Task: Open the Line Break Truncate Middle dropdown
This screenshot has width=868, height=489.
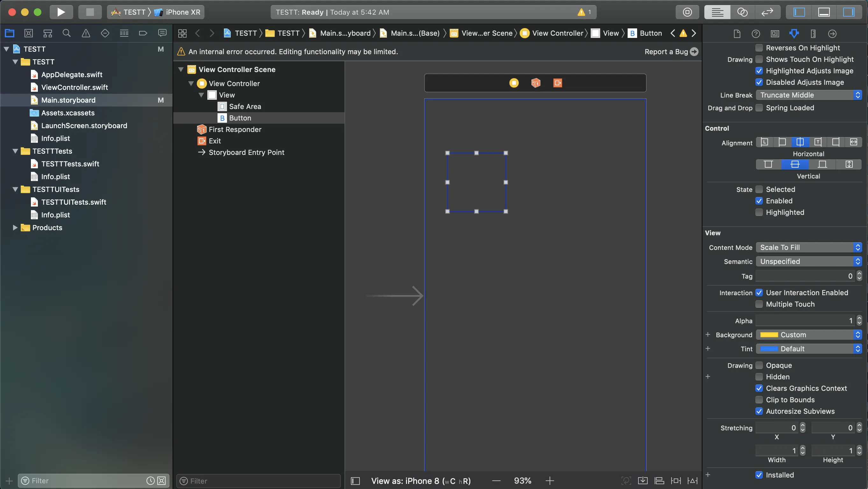Action: pyautogui.click(x=809, y=95)
